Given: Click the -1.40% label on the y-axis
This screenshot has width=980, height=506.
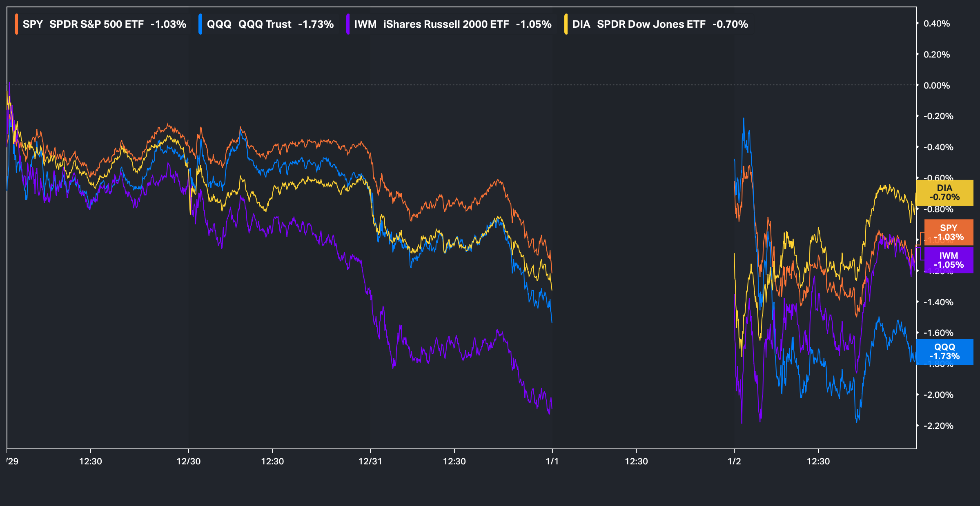Looking at the screenshot, I should [938, 302].
